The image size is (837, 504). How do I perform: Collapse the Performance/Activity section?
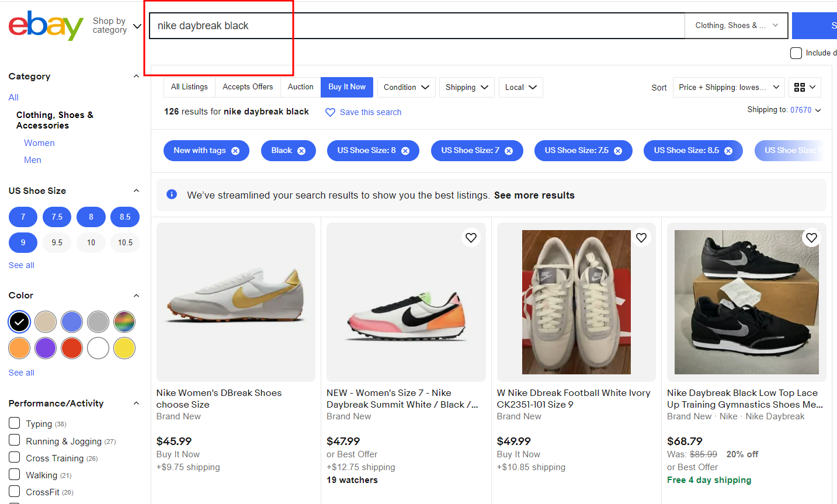[x=136, y=404]
